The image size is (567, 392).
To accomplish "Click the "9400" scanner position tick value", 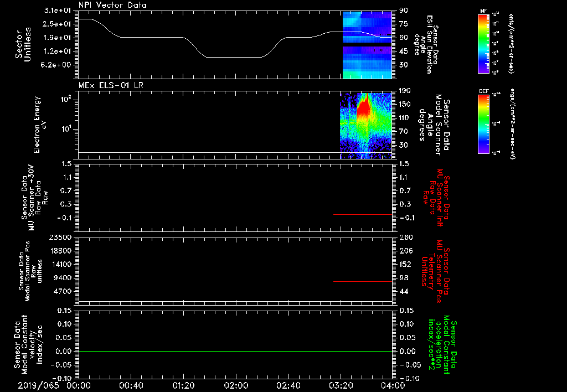I will [62, 278].
